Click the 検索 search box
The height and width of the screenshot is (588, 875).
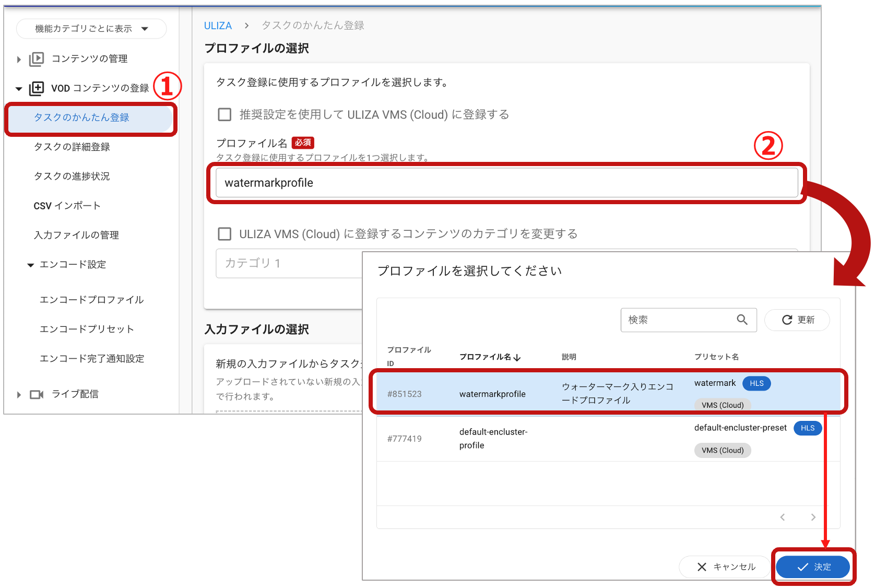689,320
